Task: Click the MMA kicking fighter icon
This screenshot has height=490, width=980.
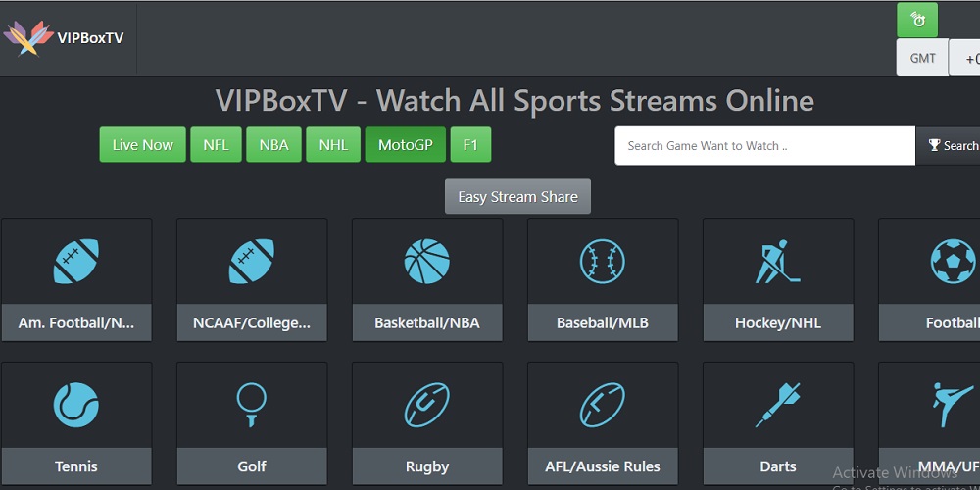Action: click(x=954, y=405)
